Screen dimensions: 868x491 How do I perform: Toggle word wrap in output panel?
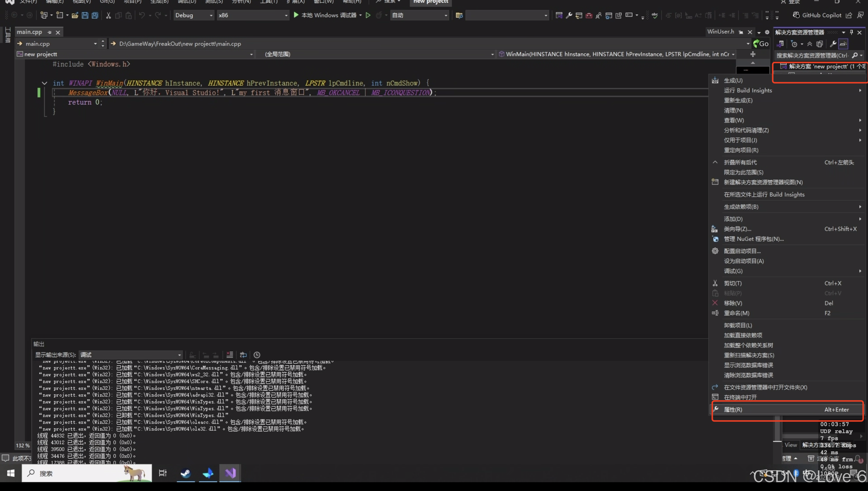243,355
